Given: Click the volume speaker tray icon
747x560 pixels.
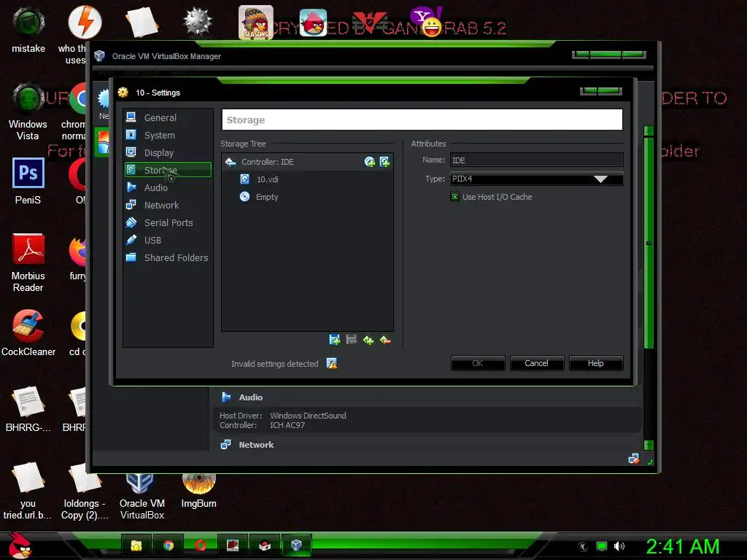Looking at the screenshot, I should [x=619, y=546].
